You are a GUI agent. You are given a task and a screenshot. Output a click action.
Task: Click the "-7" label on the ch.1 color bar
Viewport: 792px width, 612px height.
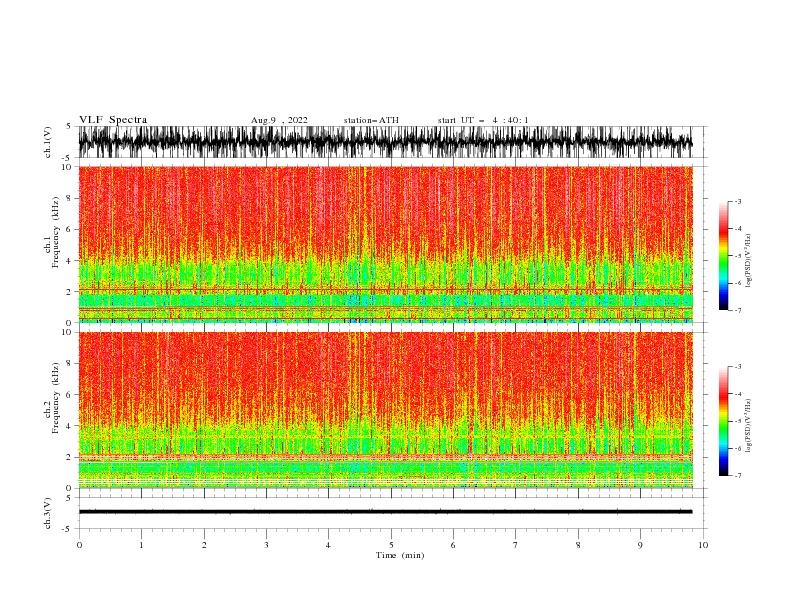coord(737,310)
